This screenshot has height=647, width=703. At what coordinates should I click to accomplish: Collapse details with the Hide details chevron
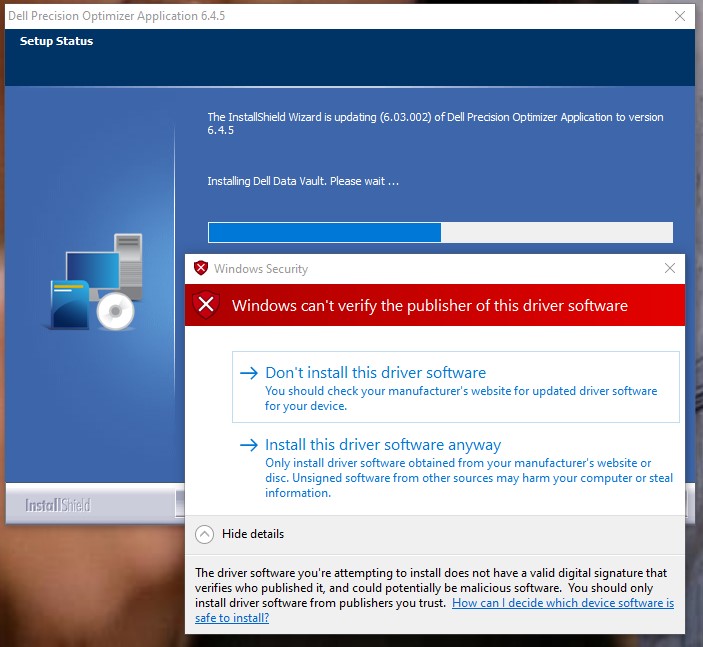point(204,534)
